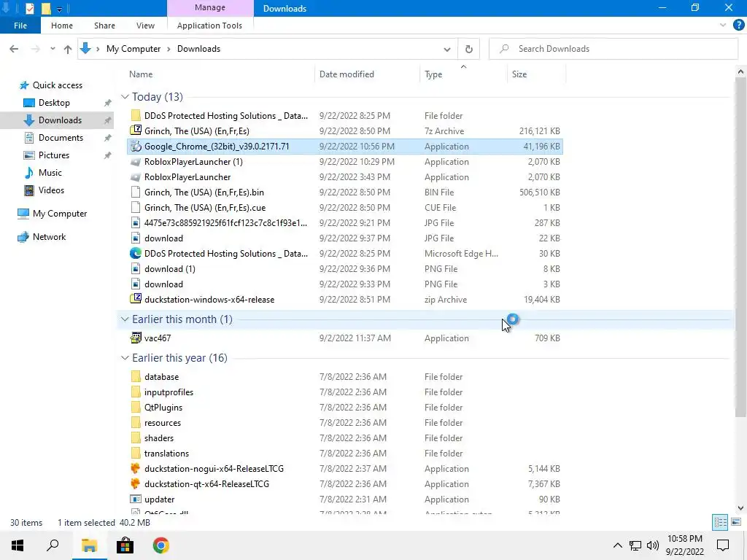This screenshot has height=560, width=747.
Task: Click the Search Downloads field
Action: (x=614, y=49)
